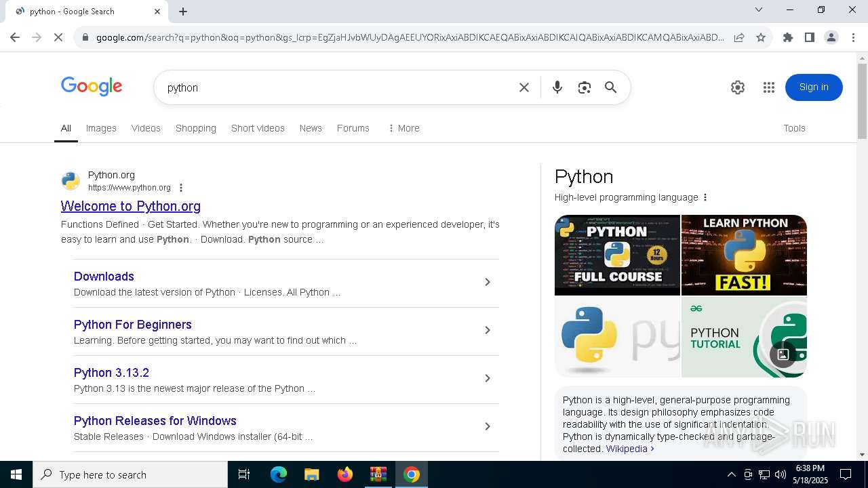Open the notifications center icon
This screenshot has height=488, width=868.
(846, 474)
